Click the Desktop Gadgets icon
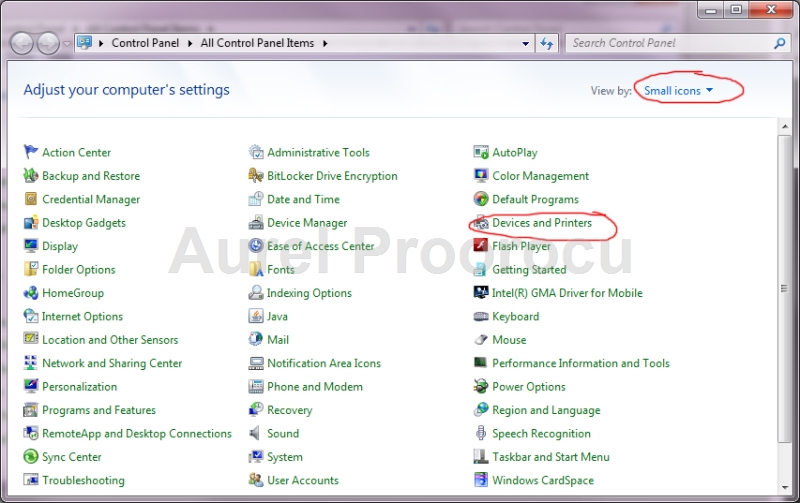Viewport: 800px width, 503px height. click(x=31, y=222)
